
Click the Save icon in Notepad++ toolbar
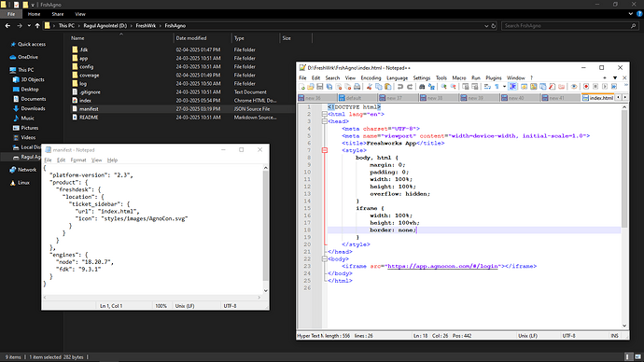pos(320,87)
